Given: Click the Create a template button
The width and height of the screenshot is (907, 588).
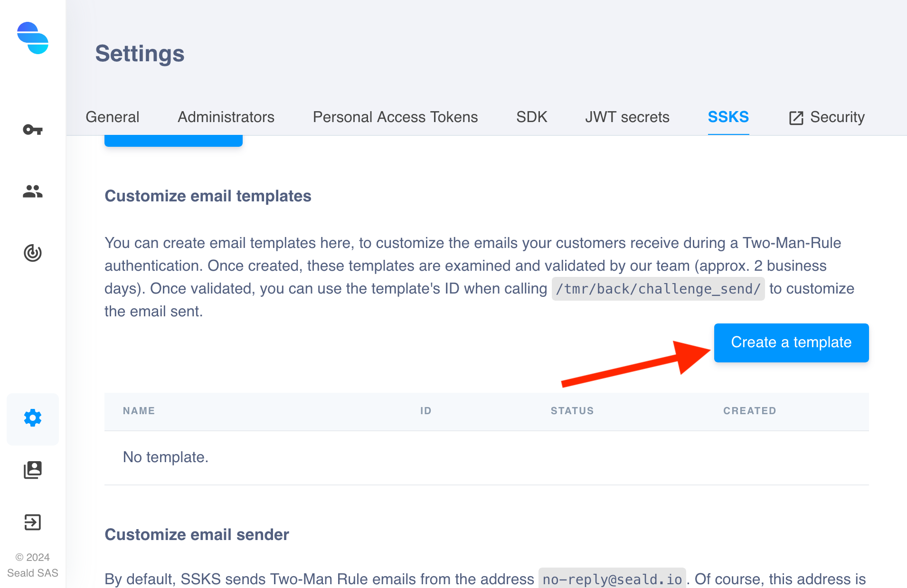Looking at the screenshot, I should point(791,343).
